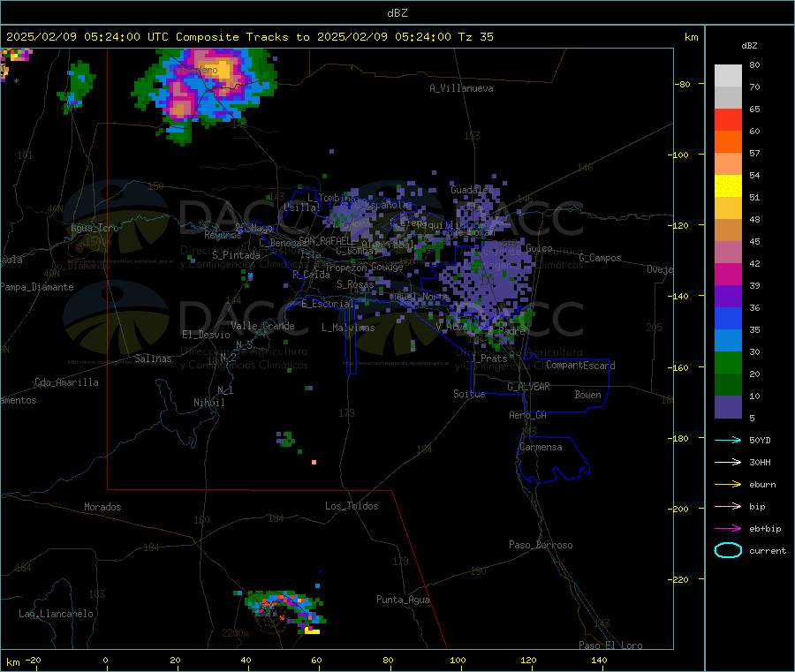Select the violet 36-39 dBZ swatch
Screen dimensions: 795x672
728,297
